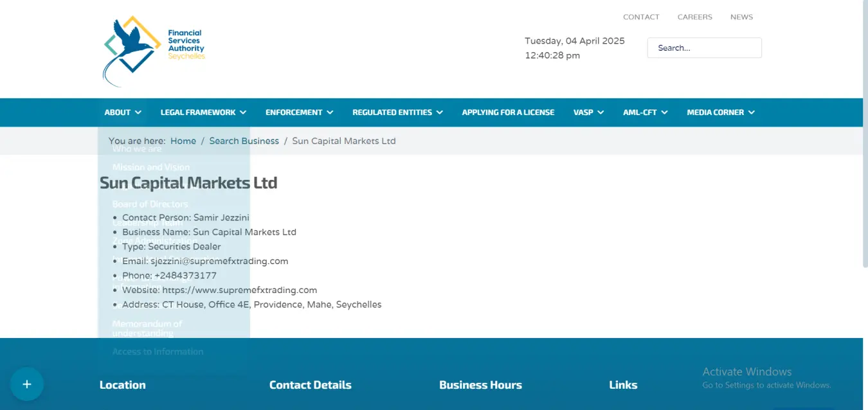Select Board of Directors in ABOUT submenu

[x=150, y=204]
